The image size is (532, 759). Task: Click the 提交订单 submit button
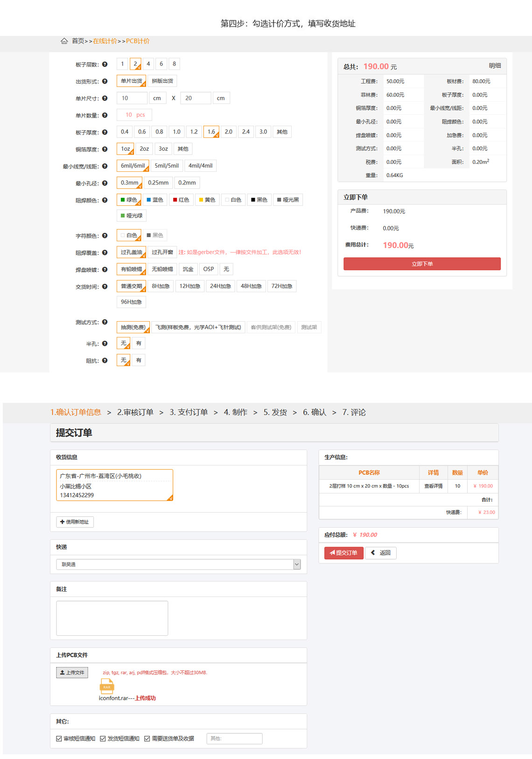point(343,553)
